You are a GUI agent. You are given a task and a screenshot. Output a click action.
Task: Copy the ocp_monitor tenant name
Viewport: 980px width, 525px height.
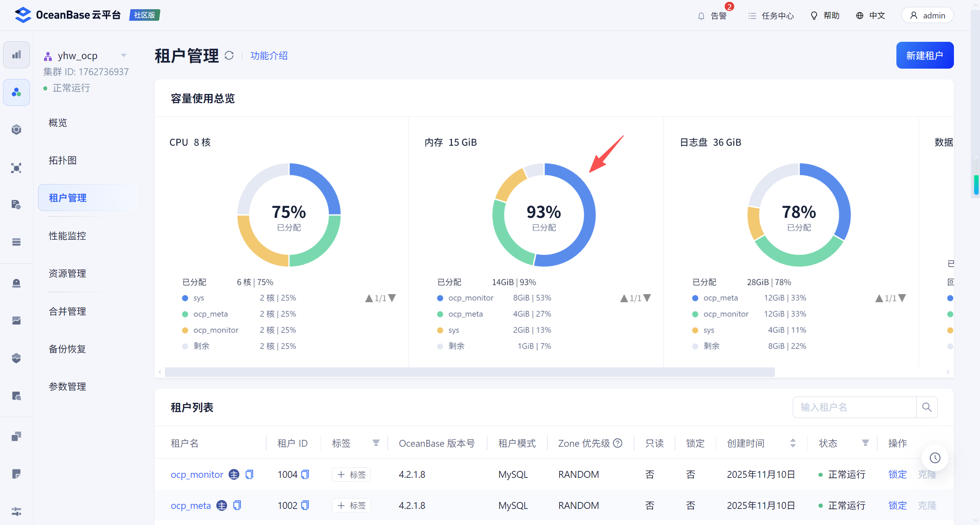click(x=249, y=474)
